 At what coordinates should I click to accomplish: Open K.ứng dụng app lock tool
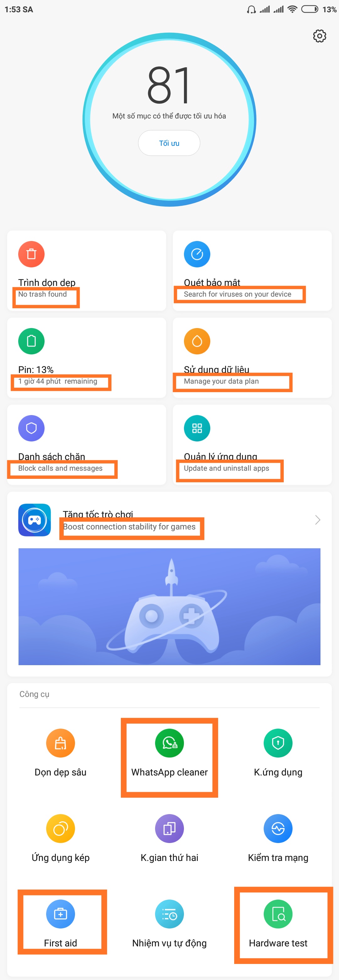point(278,753)
